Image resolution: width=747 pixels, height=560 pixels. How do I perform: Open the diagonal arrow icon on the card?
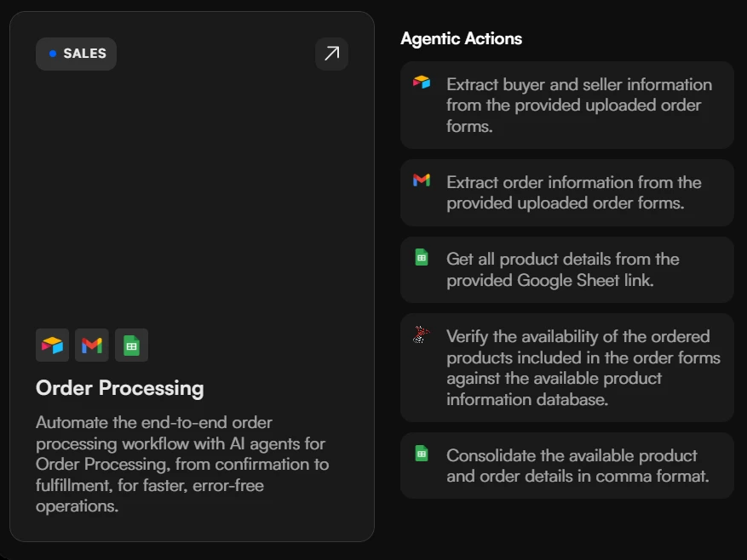point(331,54)
